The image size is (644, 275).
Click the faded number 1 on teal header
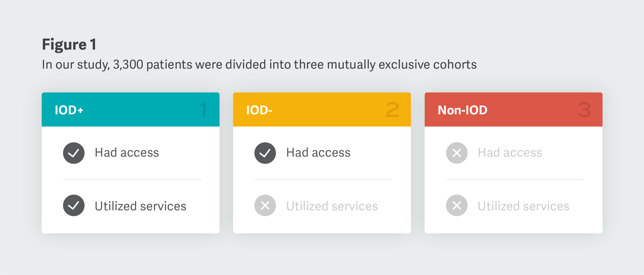point(204,110)
